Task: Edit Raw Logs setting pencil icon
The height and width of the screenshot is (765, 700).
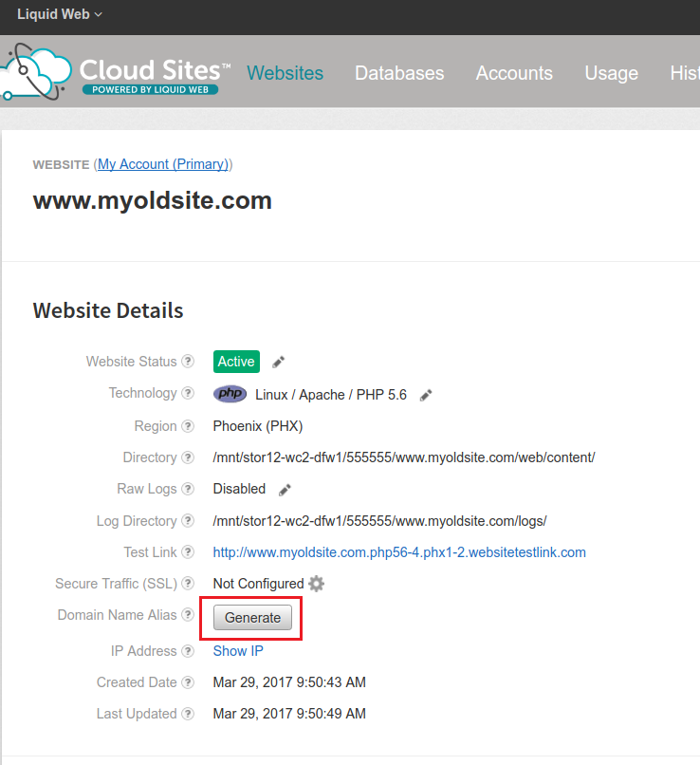Action: tap(285, 490)
